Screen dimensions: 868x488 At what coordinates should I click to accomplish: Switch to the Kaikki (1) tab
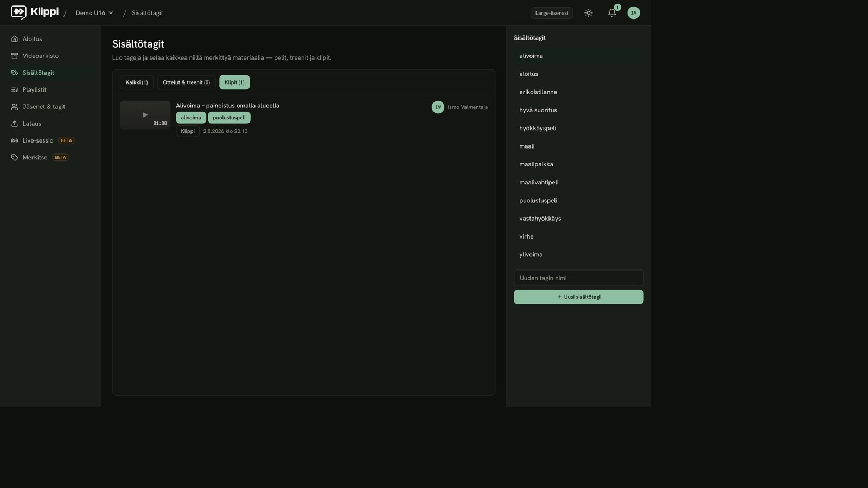[137, 82]
